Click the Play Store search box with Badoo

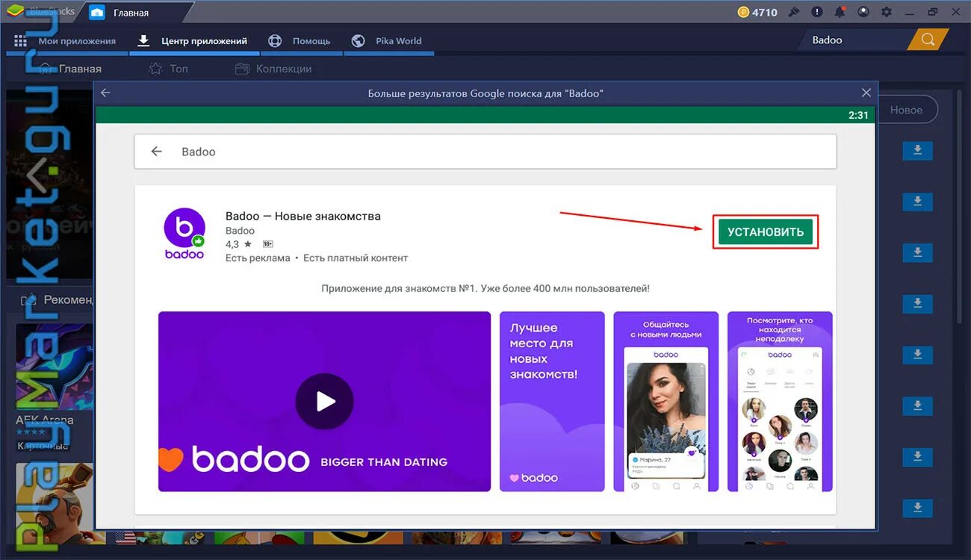tap(485, 152)
